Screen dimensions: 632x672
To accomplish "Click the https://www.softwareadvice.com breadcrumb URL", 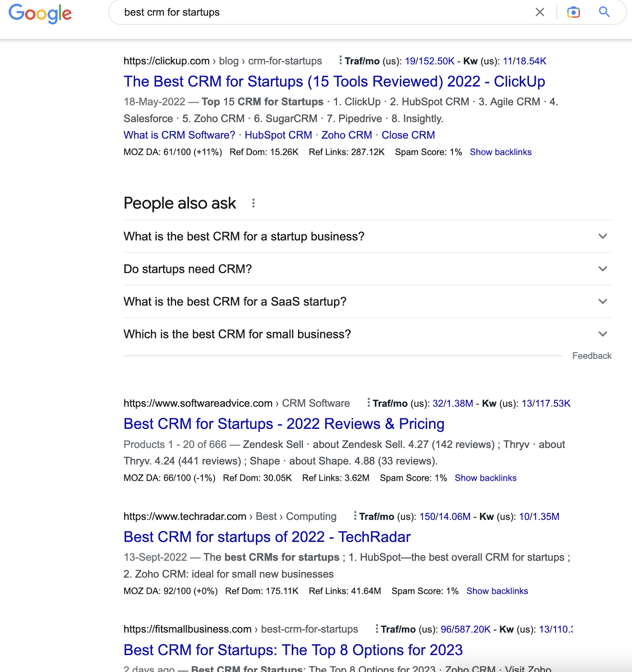I will click(x=198, y=403).
